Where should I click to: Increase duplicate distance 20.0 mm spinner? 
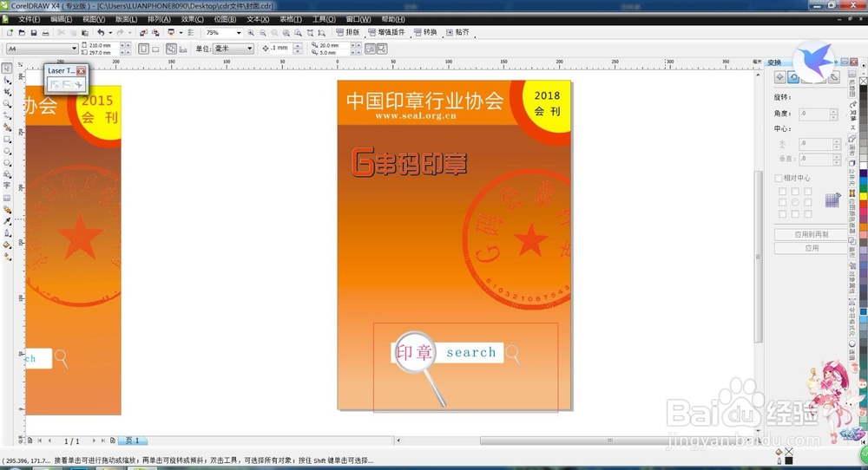pyautogui.click(x=358, y=45)
